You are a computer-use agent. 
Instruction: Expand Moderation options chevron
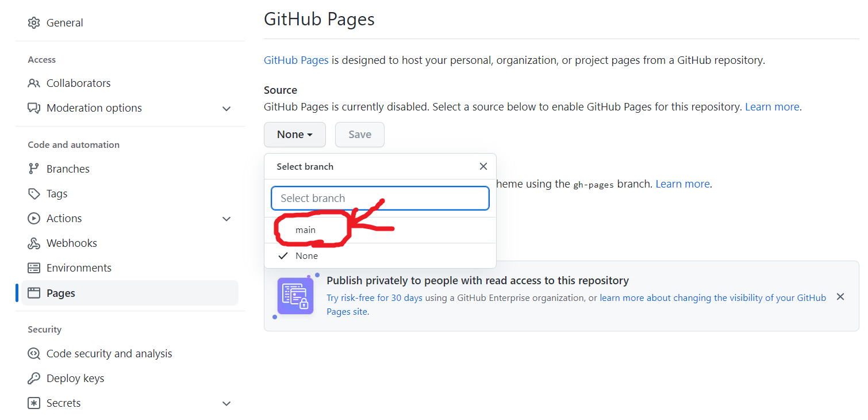[226, 108]
